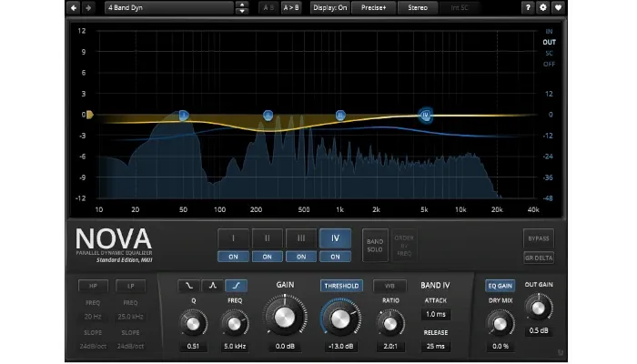Viewport: 637px width, 364px height.
Task: Select the low shelf filter shape icon
Action: (x=189, y=286)
